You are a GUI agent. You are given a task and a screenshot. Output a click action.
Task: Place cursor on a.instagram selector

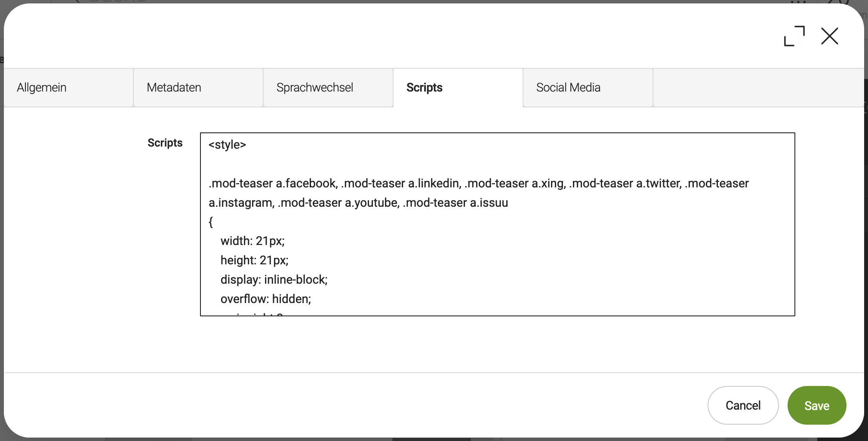(x=241, y=203)
